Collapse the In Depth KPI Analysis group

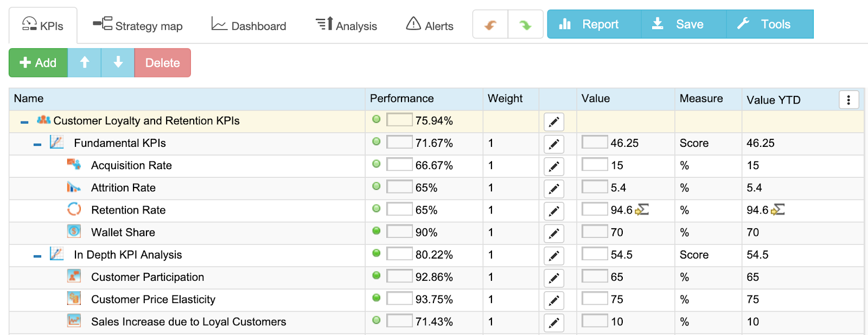[37, 256]
